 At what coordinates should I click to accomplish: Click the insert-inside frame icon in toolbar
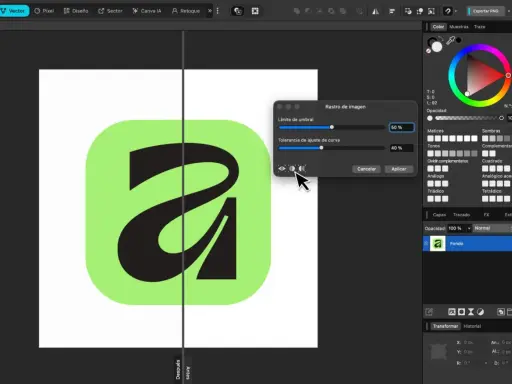431,11
